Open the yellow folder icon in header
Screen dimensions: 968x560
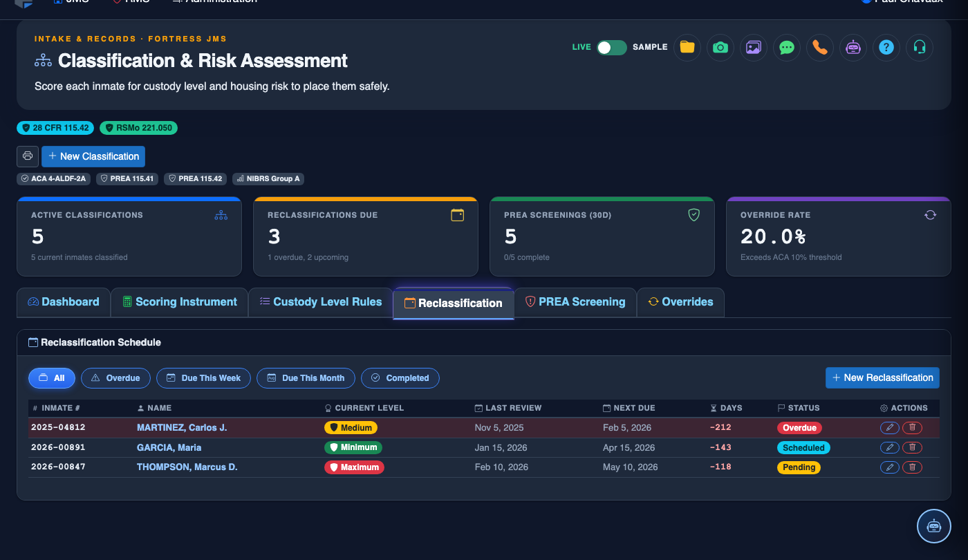[687, 47]
